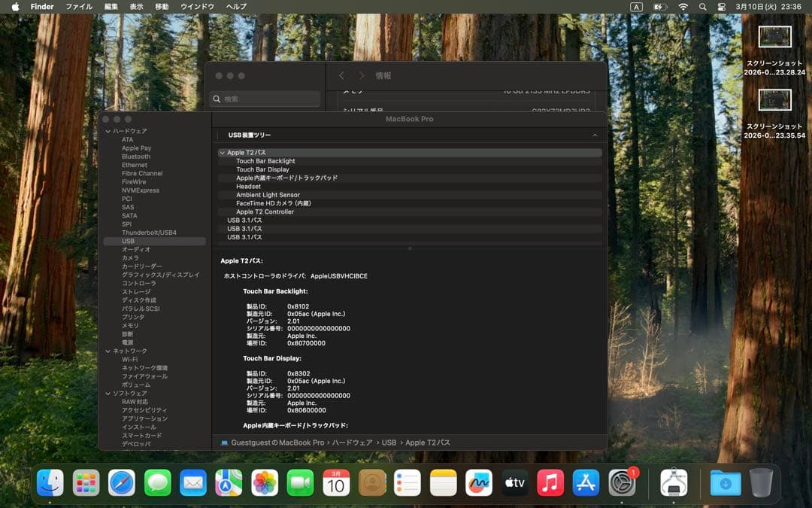Open the ヘルプ menu
This screenshot has height=508, width=812.
pos(236,7)
